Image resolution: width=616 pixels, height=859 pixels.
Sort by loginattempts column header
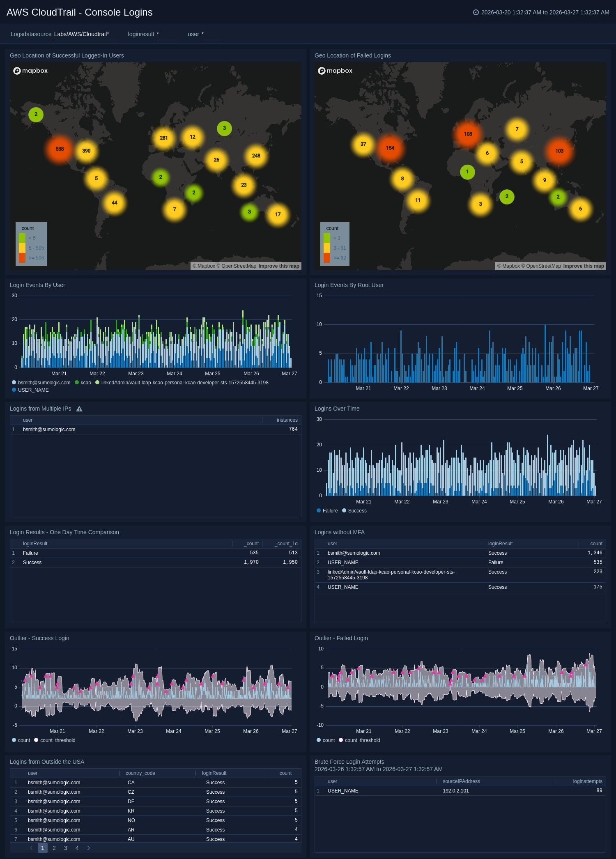587,781
